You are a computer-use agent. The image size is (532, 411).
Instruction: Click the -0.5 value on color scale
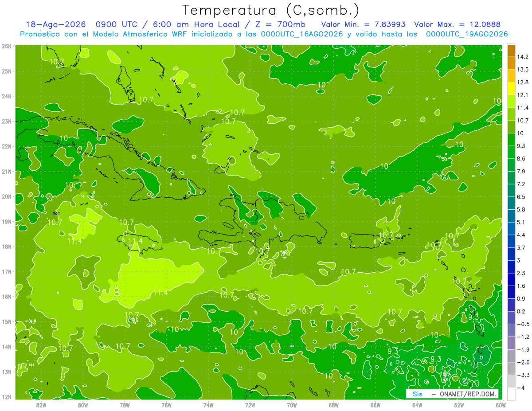click(x=523, y=324)
